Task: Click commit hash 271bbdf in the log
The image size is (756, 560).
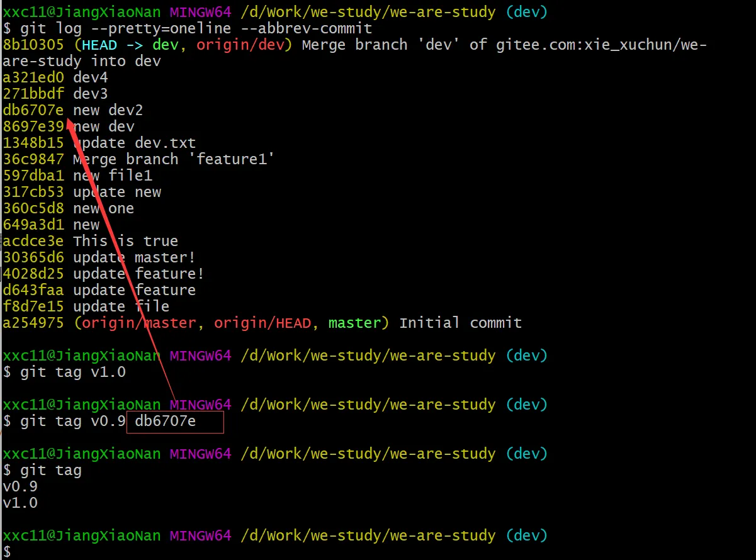Action: [x=33, y=94]
